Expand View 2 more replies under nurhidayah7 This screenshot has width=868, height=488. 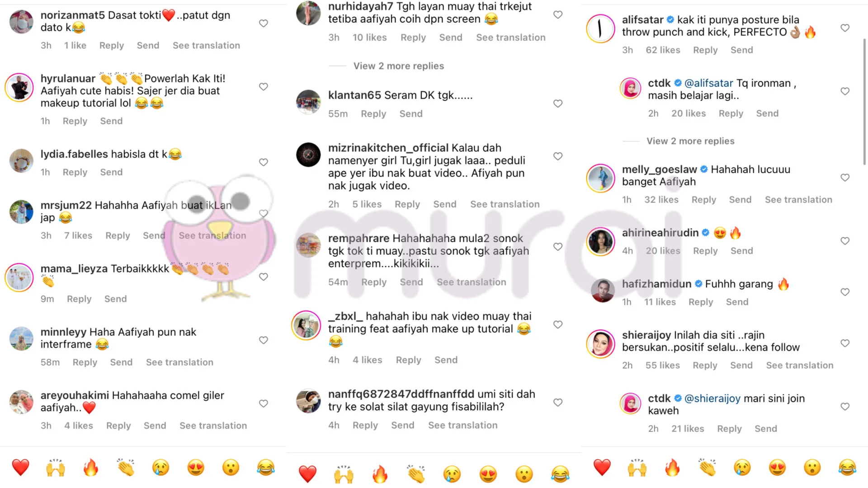point(399,66)
